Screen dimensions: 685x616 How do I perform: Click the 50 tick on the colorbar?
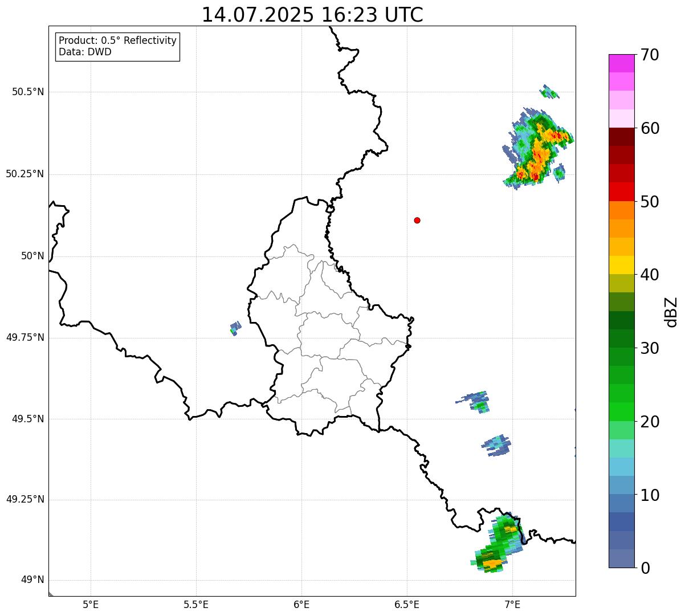point(650,202)
